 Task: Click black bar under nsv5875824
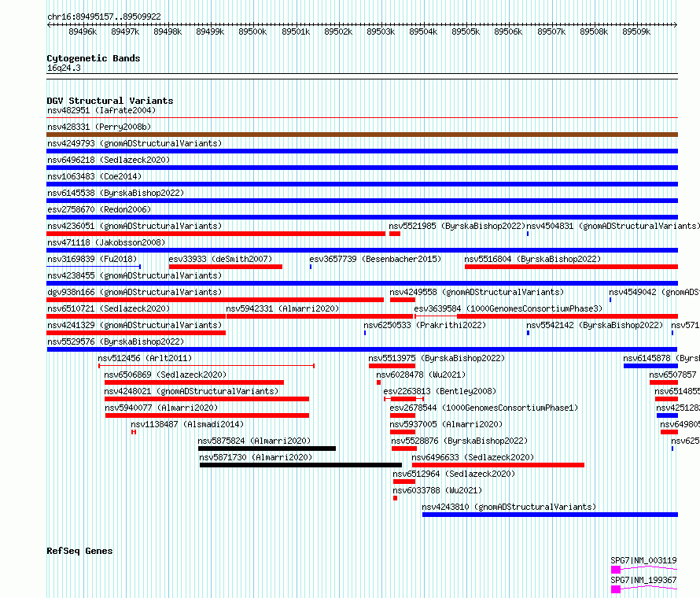tap(267, 448)
